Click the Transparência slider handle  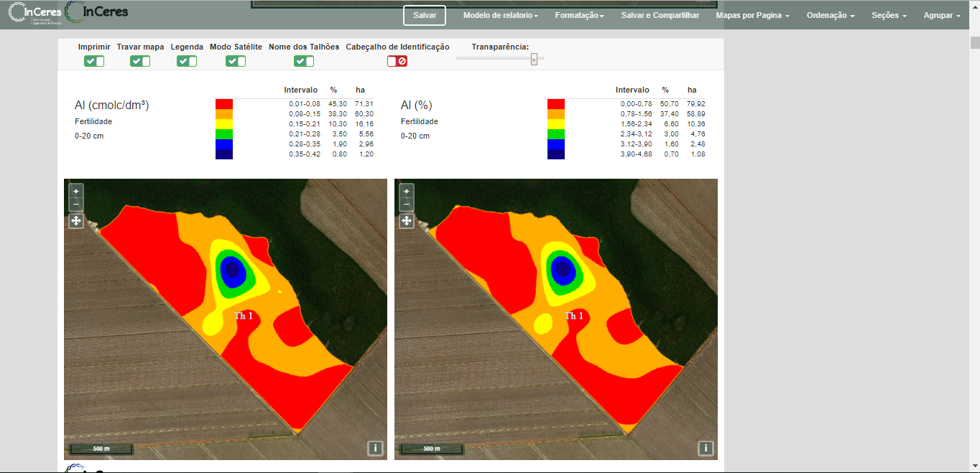click(534, 59)
